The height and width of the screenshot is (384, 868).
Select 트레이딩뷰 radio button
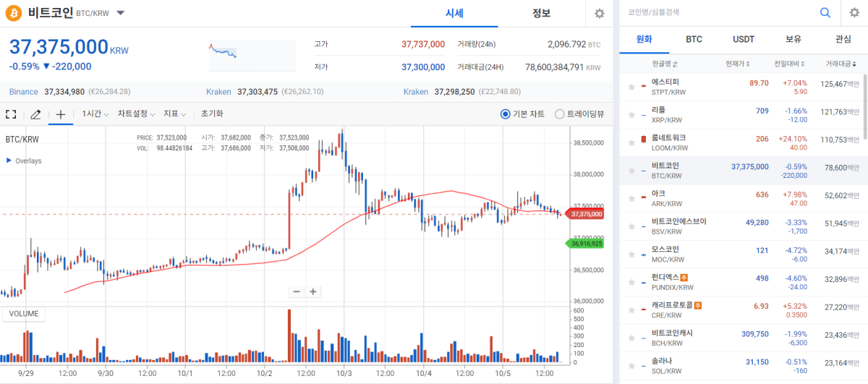click(560, 114)
